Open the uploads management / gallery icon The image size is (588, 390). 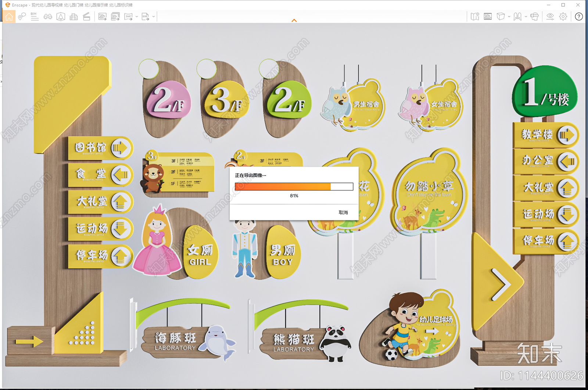488,17
